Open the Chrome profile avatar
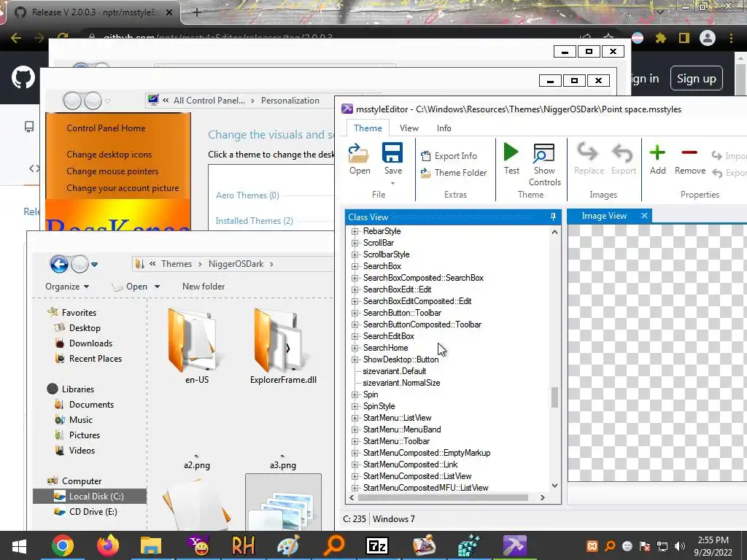The image size is (747, 560). [x=708, y=38]
